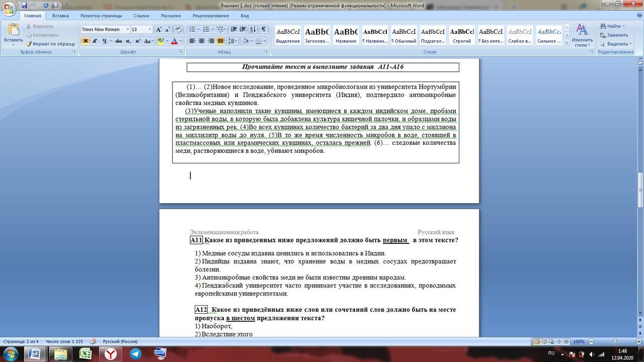This screenshot has width=644, height=362.
Task: Open the Insert (Вставка) tab
Action: (60, 16)
